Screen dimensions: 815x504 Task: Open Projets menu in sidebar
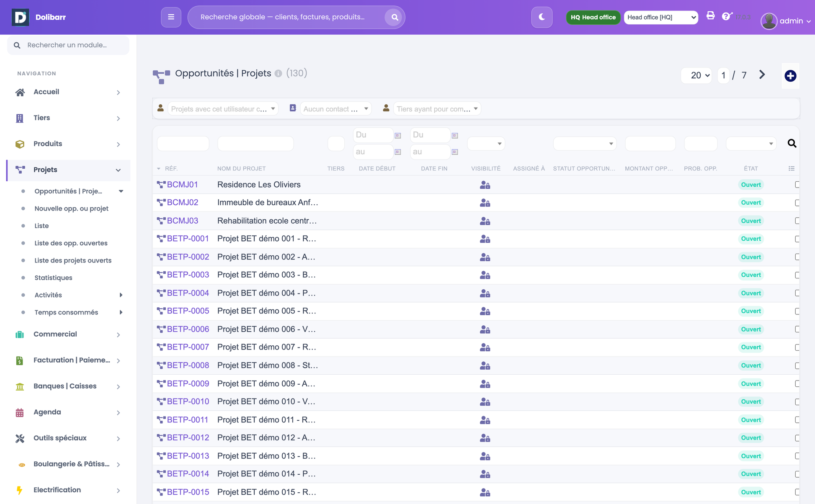point(69,170)
